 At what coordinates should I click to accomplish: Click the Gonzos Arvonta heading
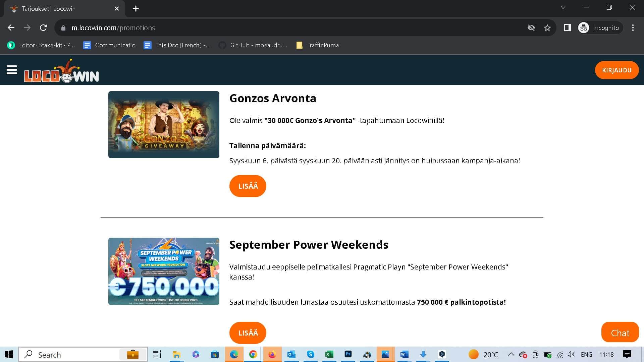click(x=273, y=98)
